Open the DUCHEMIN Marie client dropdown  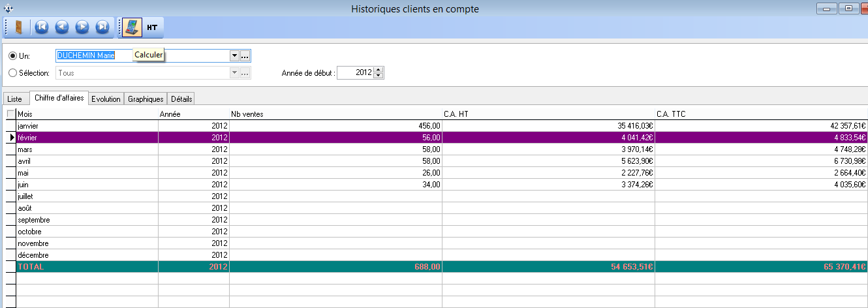[234, 56]
